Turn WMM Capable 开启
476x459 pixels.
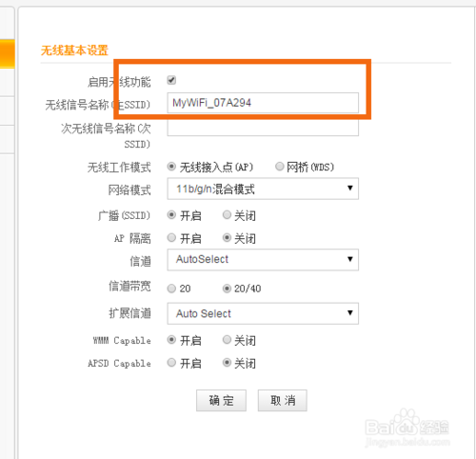(171, 340)
